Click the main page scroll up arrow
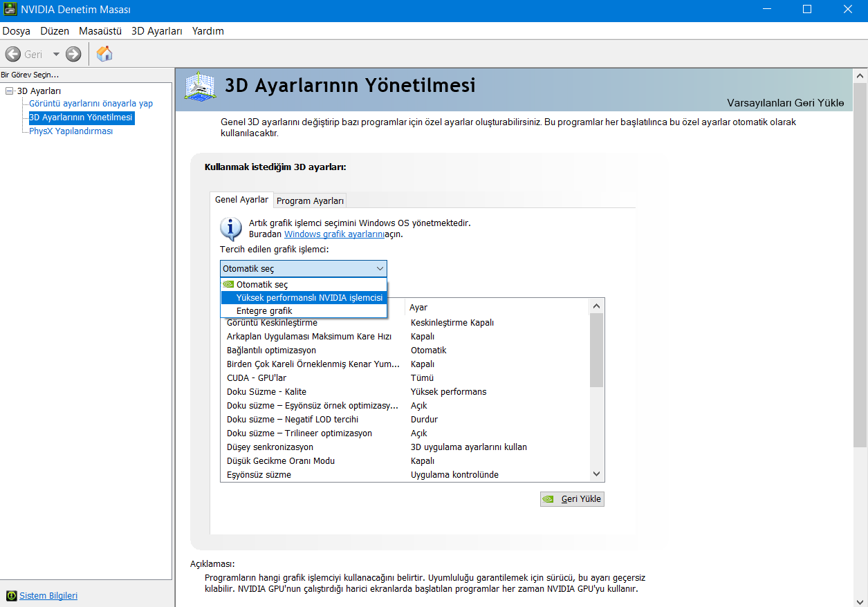Viewport: 868px width, 607px height. [x=860, y=75]
